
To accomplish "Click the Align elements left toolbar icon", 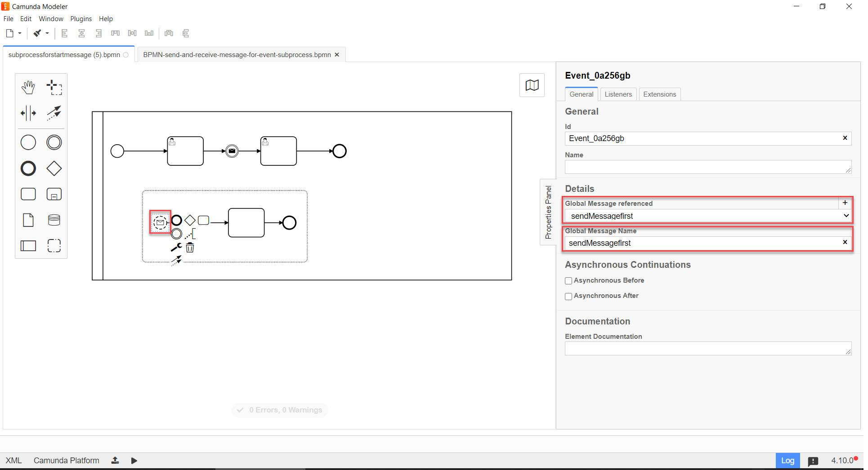I will pos(65,33).
